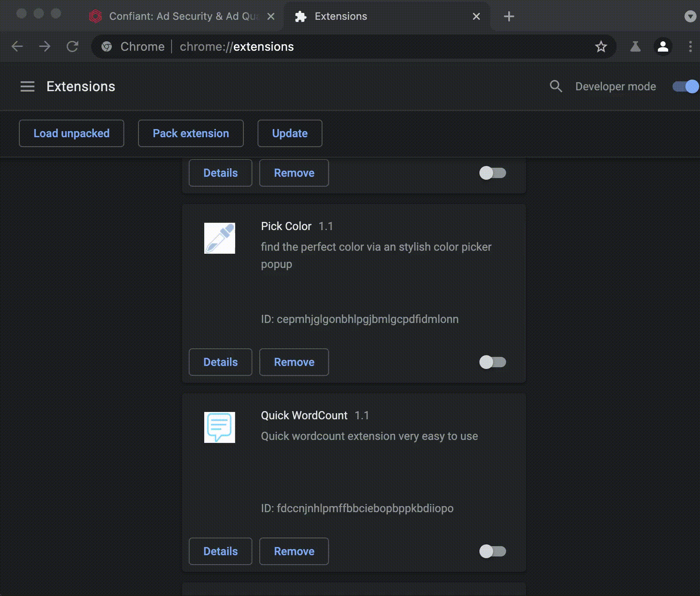The width and height of the screenshot is (700, 596).
Task: Enable the Pick Color extension
Action: point(493,362)
